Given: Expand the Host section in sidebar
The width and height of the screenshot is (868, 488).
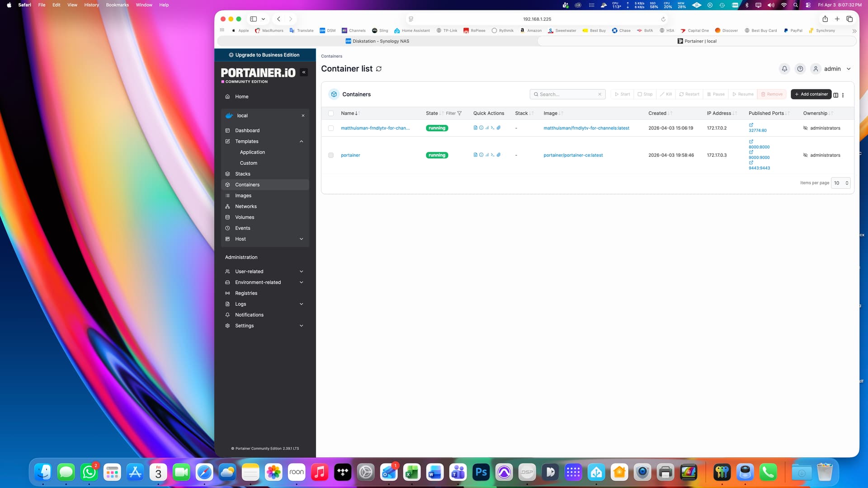Looking at the screenshot, I should point(301,239).
